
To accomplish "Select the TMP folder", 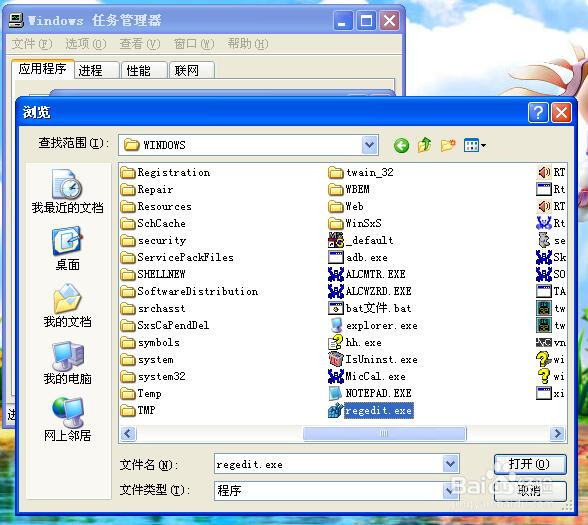I will (138, 411).
